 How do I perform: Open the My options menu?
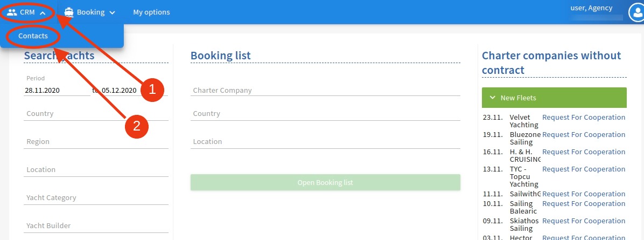[151, 12]
